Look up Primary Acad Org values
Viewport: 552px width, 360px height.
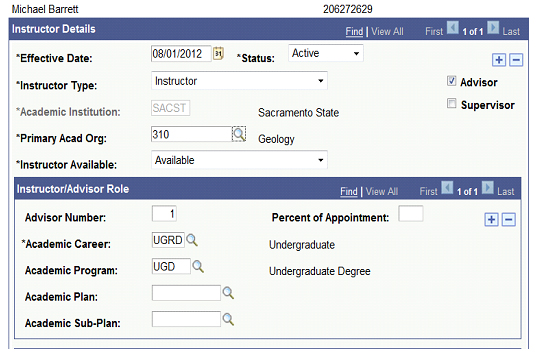point(239,134)
